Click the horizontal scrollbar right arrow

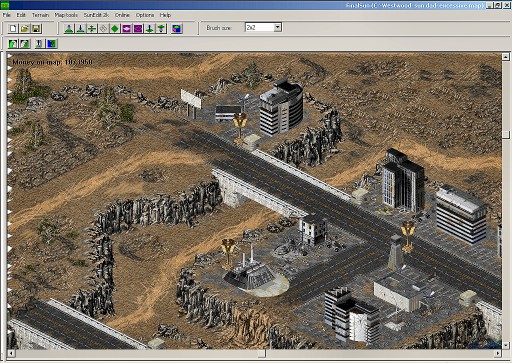(498, 353)
